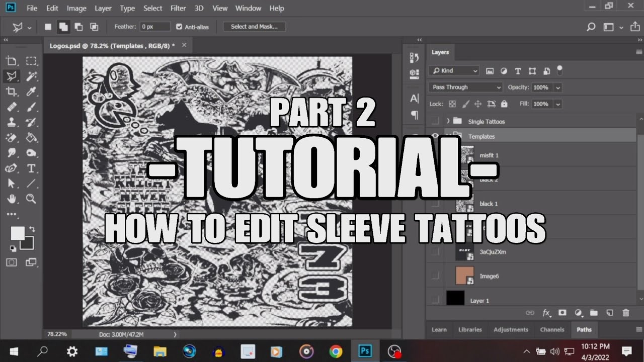Show the Image6 layer
Screen dimensions: 644x362
coord(435,276)
